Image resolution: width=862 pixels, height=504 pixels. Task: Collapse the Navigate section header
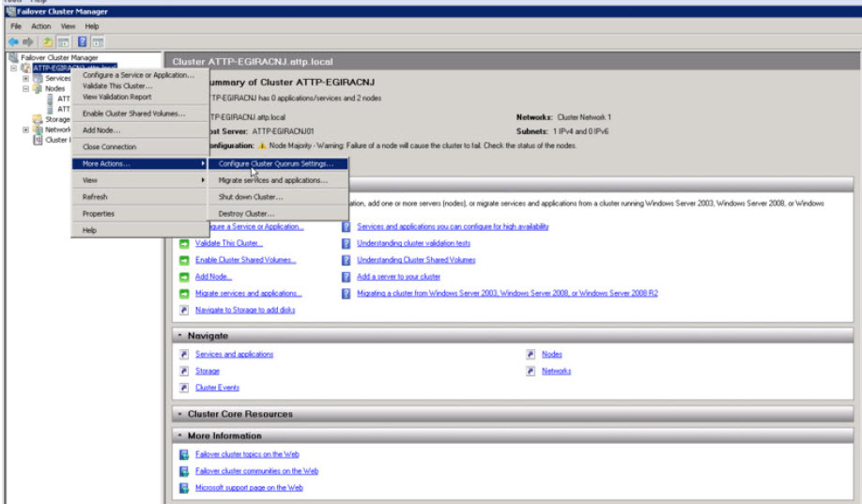[179, 335]
